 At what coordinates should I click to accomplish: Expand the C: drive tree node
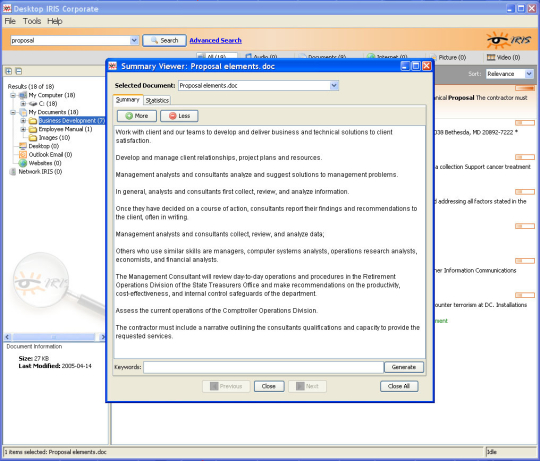point(23,104)
